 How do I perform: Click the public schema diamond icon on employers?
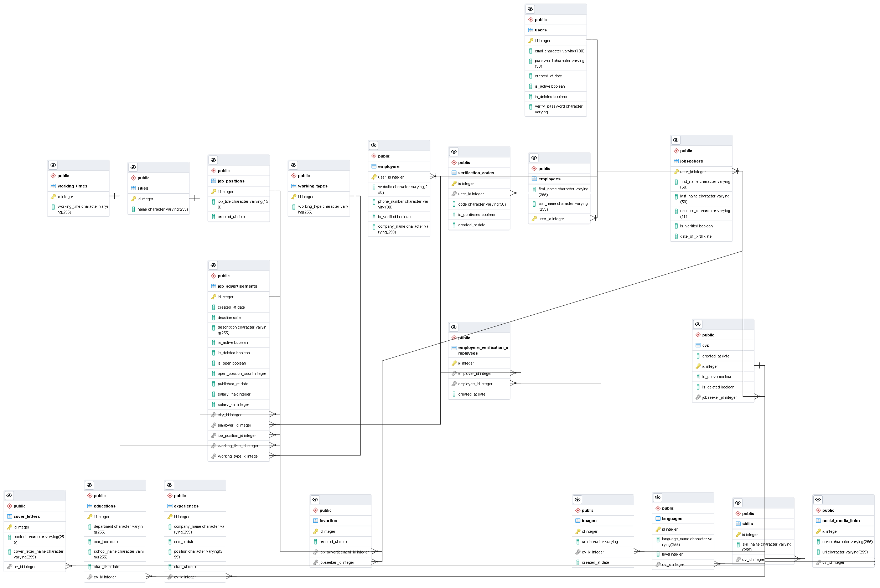(x=373, y=156)
